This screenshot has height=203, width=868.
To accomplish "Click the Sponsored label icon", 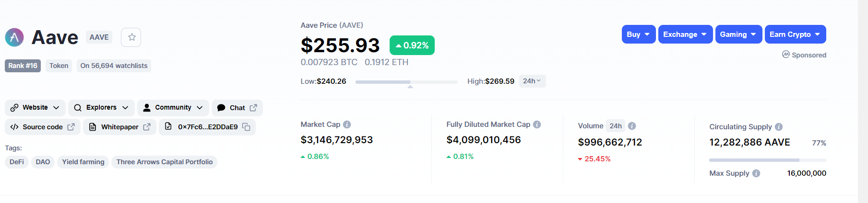I will 786,55.
